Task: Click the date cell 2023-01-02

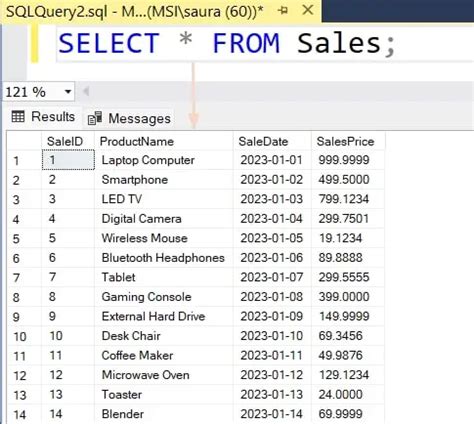Action: [272, 180]
